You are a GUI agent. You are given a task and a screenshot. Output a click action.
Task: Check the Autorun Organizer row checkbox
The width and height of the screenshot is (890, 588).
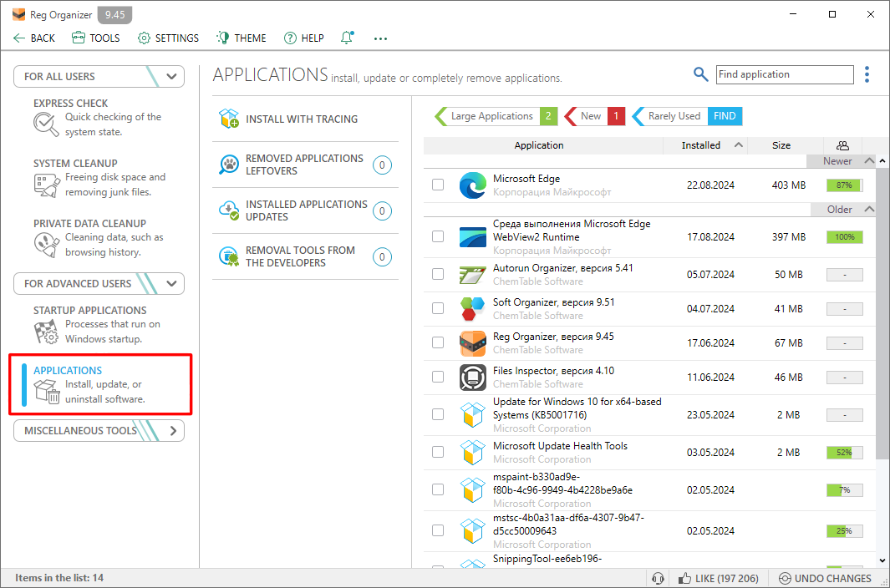coord(437,275)
